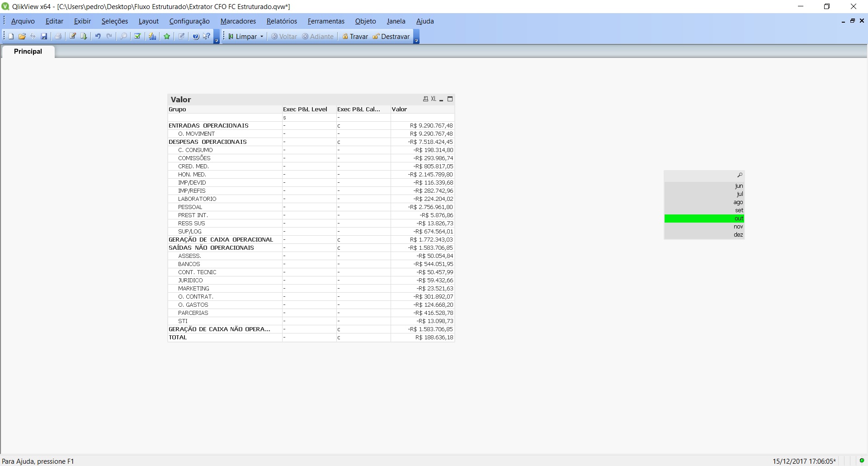The image size is (868, 466).
Task: Open the Exibir menu
Action: coord(83,21)
